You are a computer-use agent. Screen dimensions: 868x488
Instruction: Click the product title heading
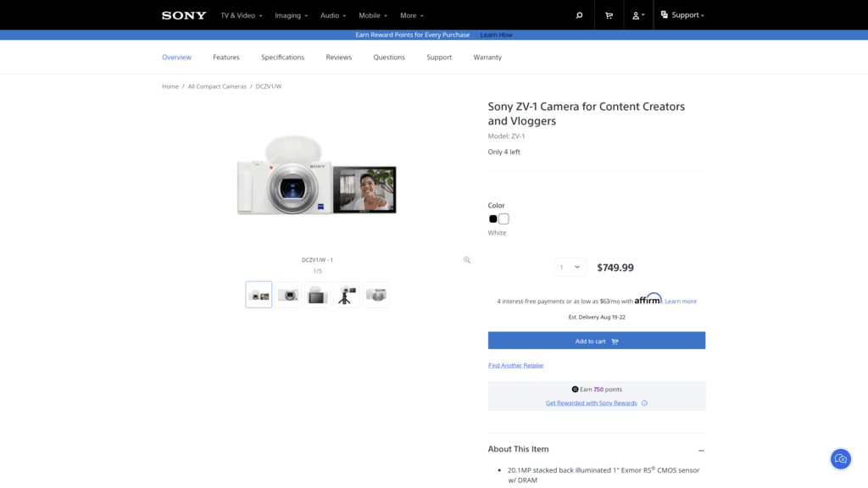pos(587,114)
